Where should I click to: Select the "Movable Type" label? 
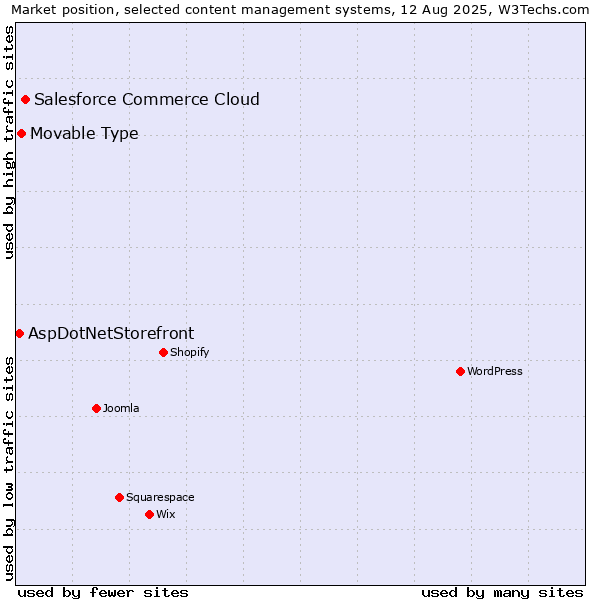pos(84,134)
